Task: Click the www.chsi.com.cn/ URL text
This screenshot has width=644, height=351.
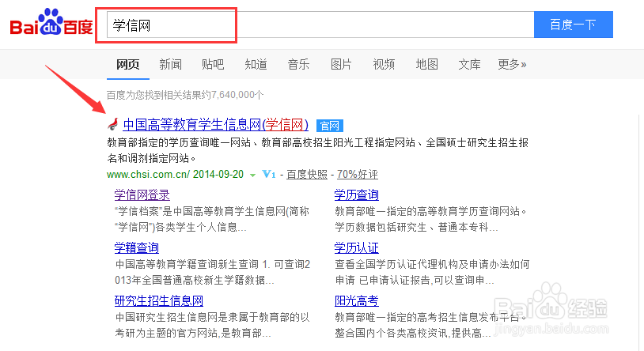Action: 148,175
